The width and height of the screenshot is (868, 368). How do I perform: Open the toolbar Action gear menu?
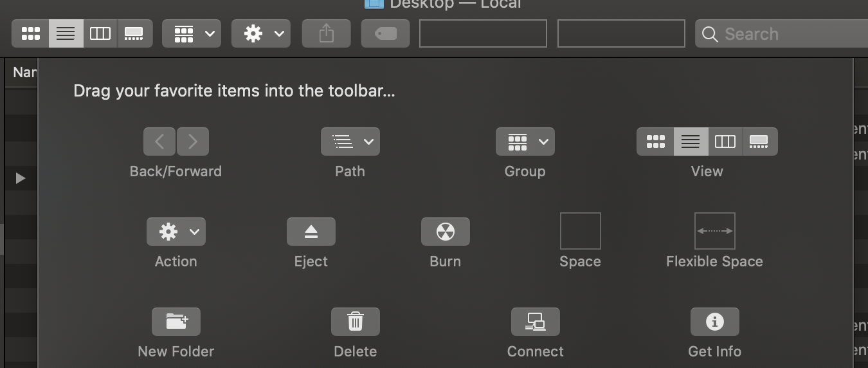[261, 33]
